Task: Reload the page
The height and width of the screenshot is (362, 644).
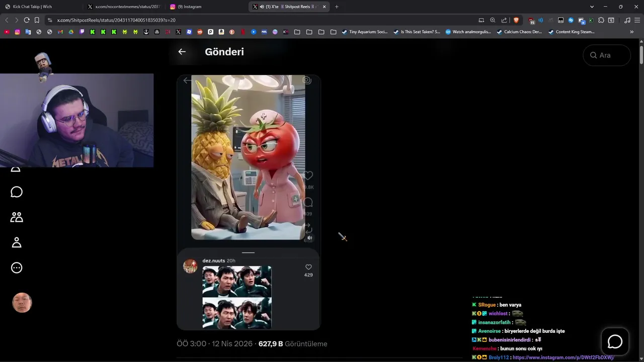Action: point(27,20)
